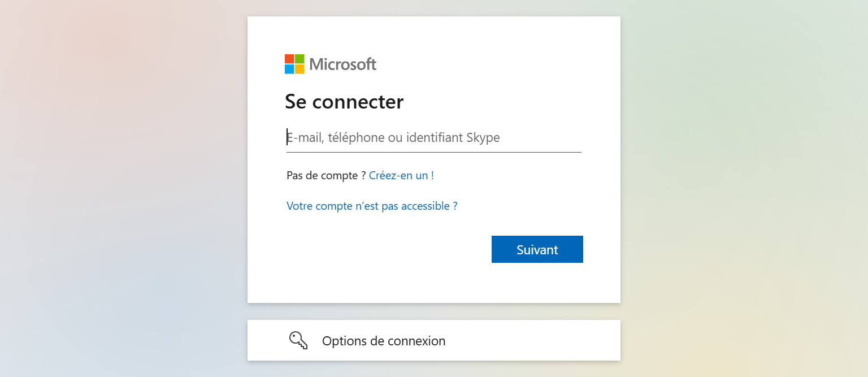This screenshot has width=868, height=377.
Task: Click the red square of the Microsoft logo
Action: [289, 59]
